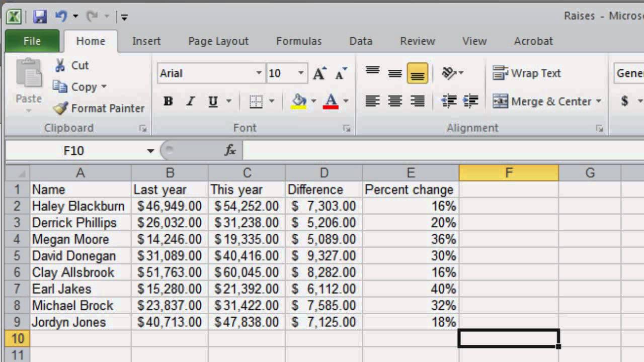644x362 pixels.
Task: Click the Increase Indent icon
Action: pyautogui.click(x=470, y=101)
